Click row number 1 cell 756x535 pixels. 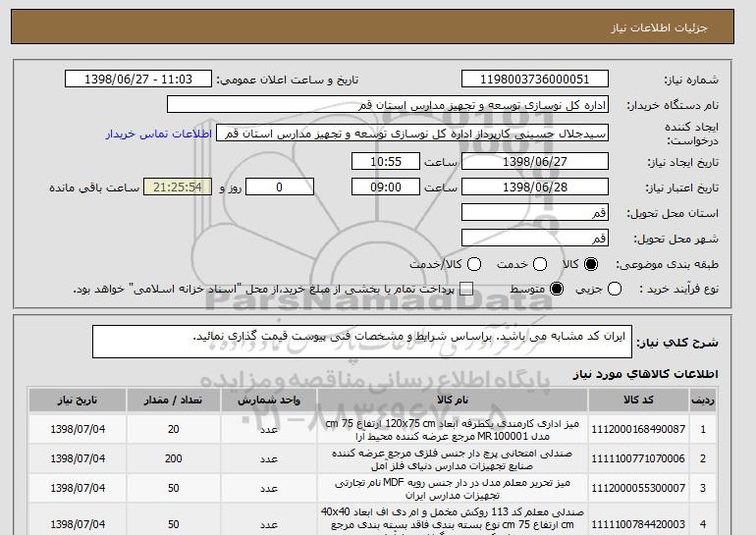702,429
